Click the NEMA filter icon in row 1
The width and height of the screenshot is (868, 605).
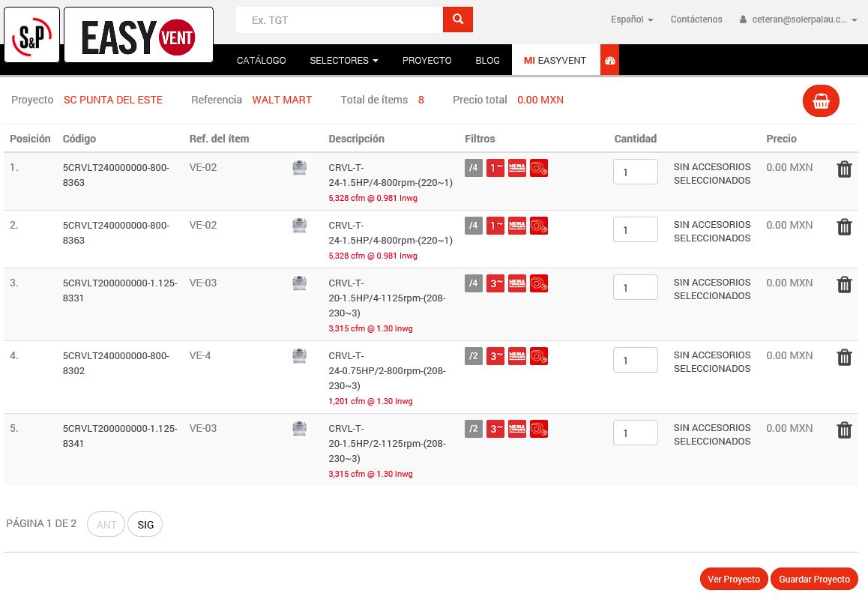click(517, 168)
